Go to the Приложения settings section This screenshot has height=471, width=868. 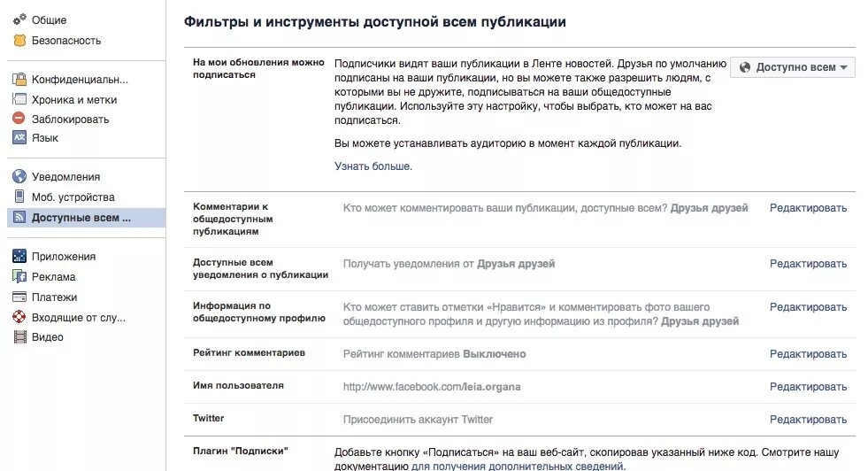coord(63,257)
